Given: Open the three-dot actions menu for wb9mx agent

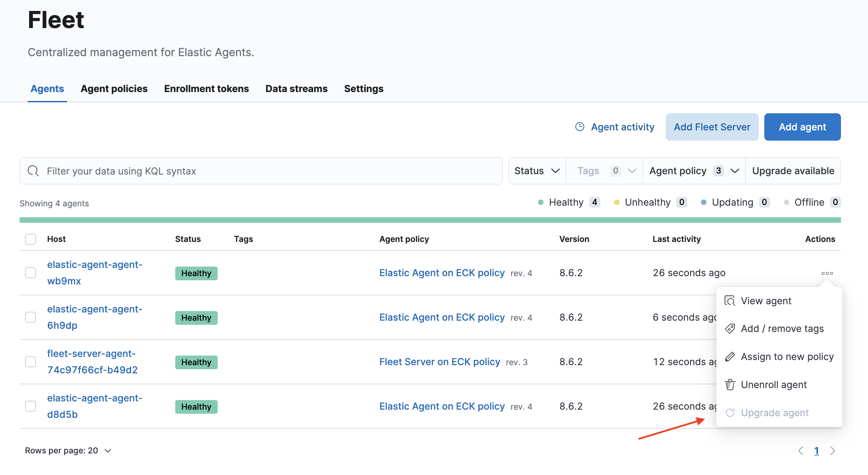Looking at the screenshot, I should (827, 273).
